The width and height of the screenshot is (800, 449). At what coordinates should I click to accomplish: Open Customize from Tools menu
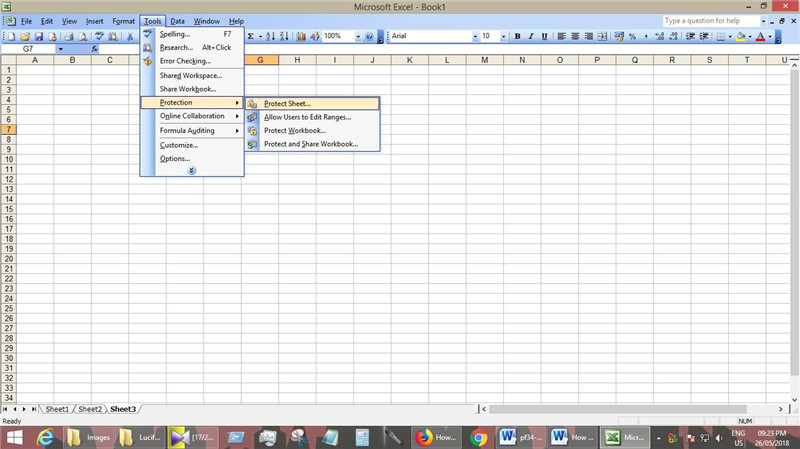(192, 145)
